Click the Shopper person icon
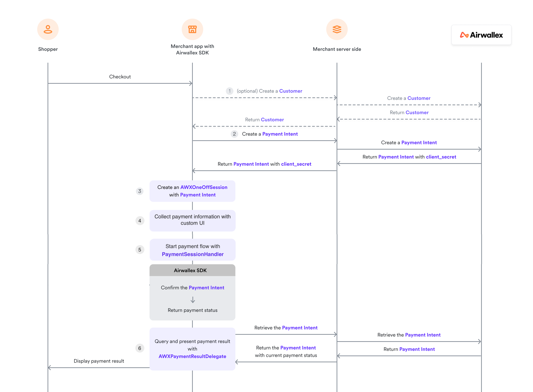 click(x=48, y=29)
